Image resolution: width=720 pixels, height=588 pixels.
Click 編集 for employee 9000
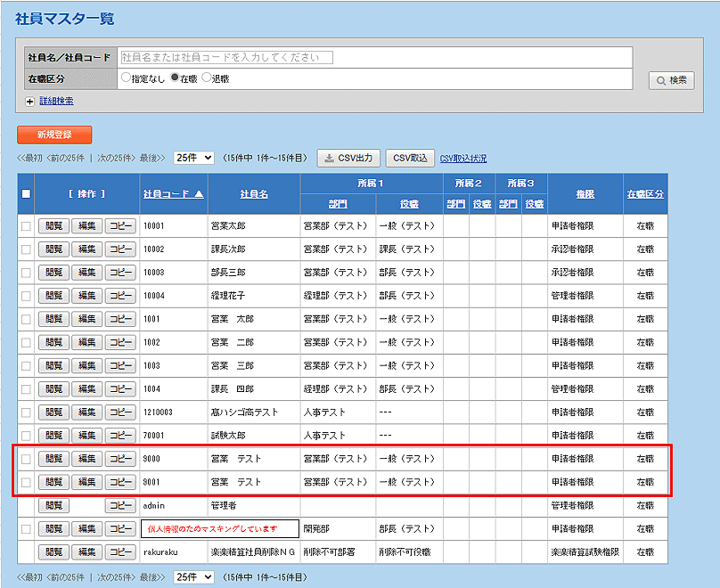(x=86, y=459)
